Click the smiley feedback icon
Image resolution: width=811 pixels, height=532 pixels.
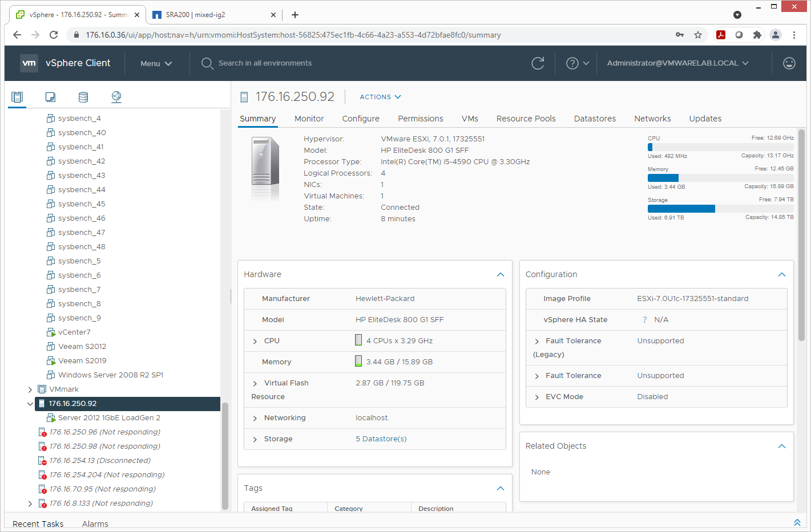click(x=789, y=63)
